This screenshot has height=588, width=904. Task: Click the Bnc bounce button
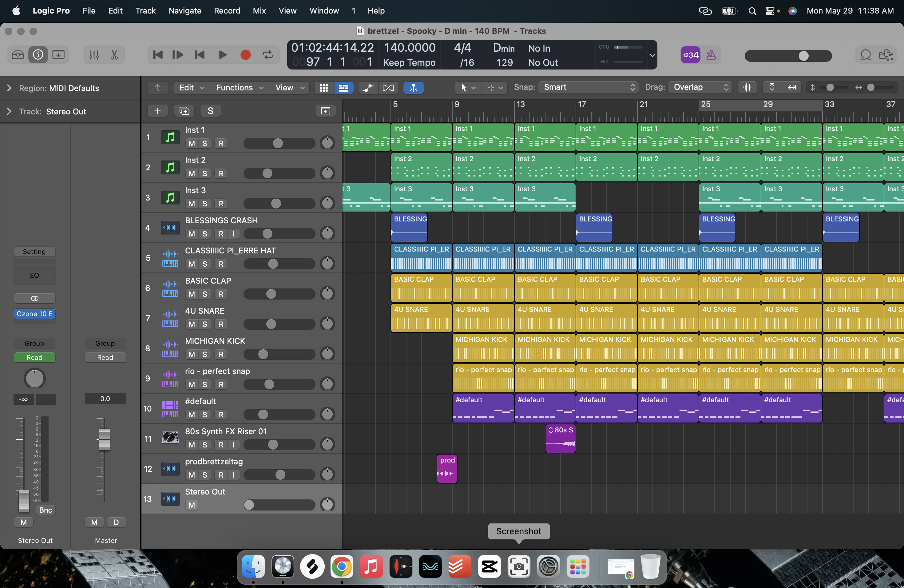[46, 510]
